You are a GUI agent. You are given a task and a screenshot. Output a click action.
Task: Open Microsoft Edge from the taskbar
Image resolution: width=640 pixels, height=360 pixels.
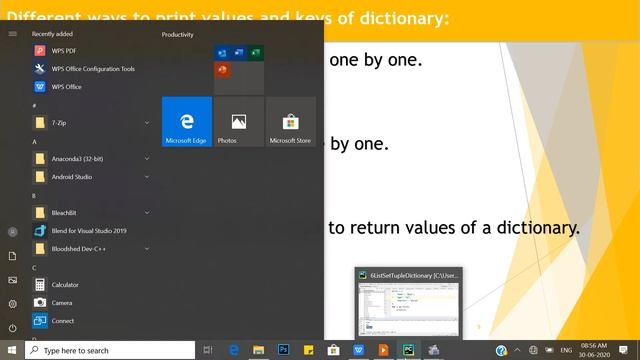click(234, 350)
